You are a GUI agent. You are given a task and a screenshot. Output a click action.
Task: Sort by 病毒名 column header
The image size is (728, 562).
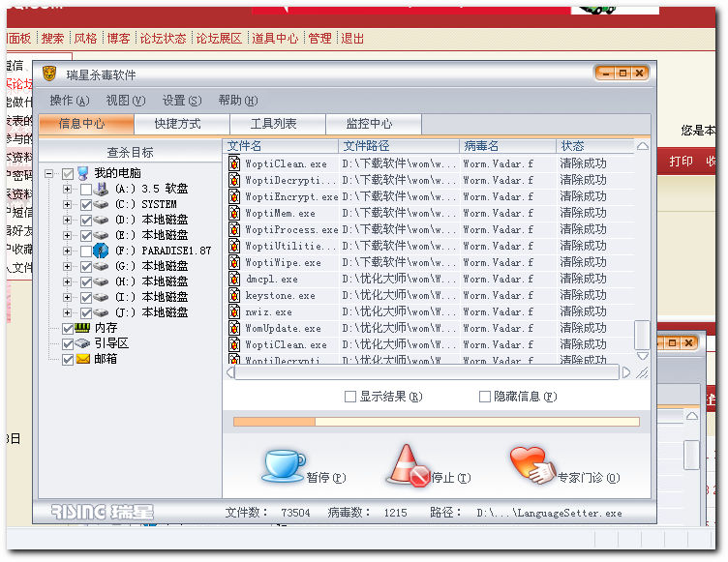507,146
